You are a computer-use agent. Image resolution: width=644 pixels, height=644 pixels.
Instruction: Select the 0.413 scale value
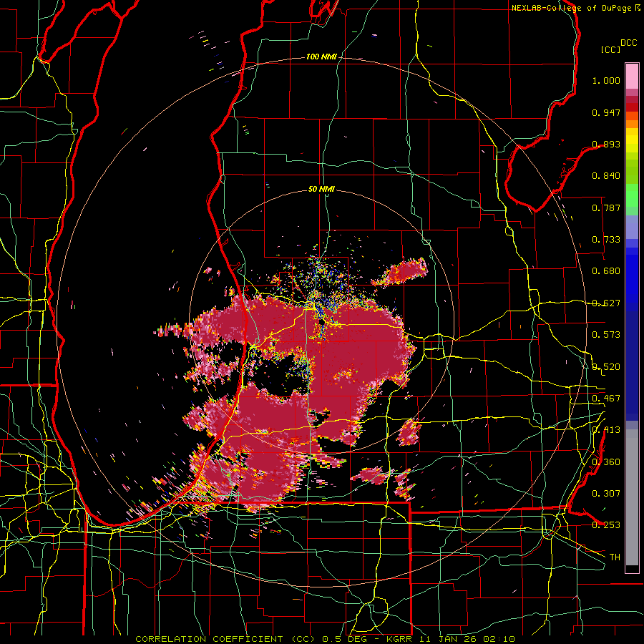(606, 430)
